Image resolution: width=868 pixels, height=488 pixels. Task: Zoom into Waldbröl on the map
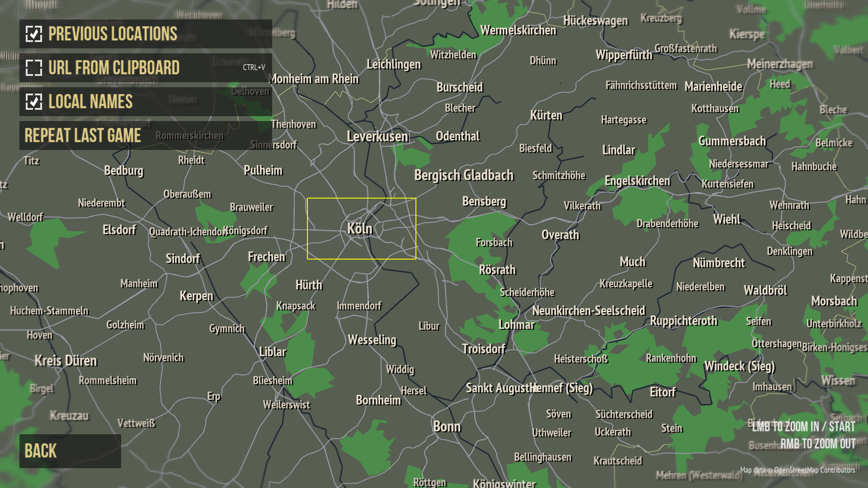pyautogui.click(x=765, y=290)
